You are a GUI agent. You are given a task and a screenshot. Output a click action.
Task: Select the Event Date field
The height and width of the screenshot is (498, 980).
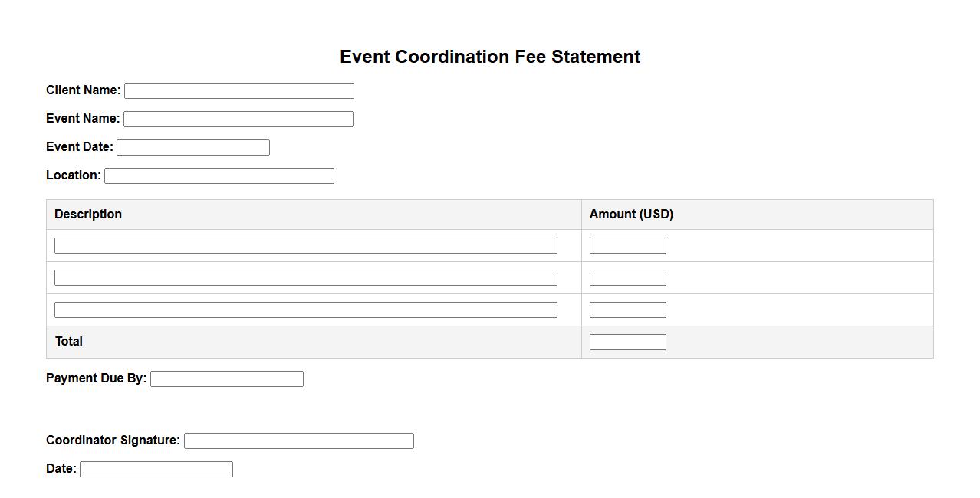point(192,148)
